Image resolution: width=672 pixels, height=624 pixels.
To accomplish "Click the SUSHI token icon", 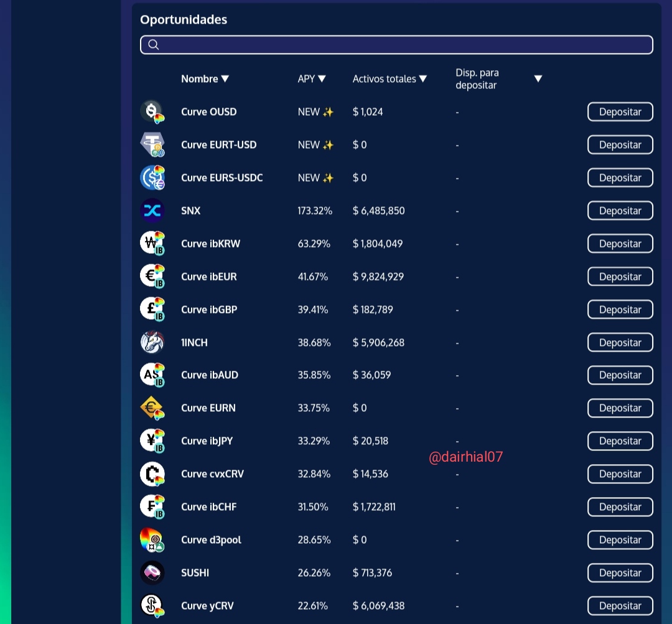I will 152,572.
